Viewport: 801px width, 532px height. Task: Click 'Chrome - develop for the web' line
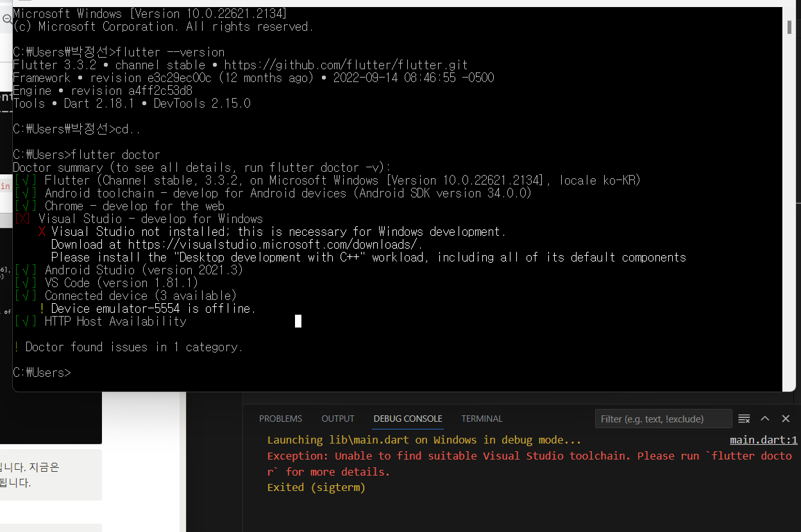coord(119,206)
